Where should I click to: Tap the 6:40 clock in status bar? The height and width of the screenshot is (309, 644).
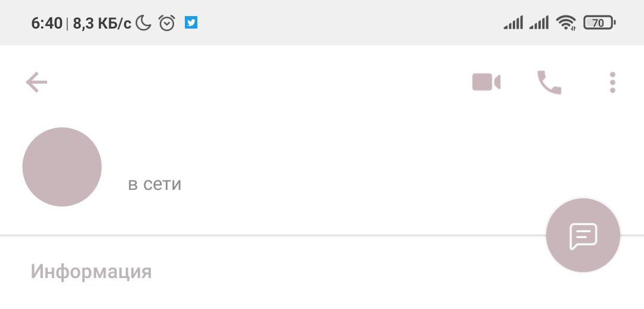click(47, 23)
